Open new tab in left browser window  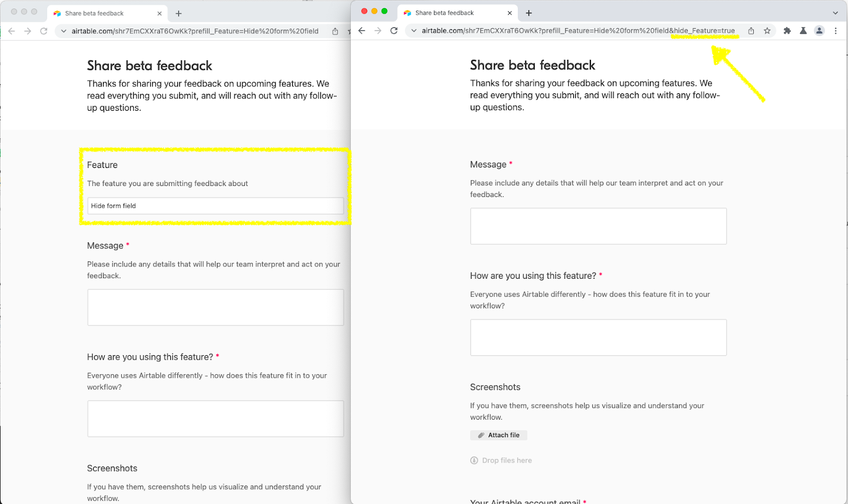click(179, 13)
